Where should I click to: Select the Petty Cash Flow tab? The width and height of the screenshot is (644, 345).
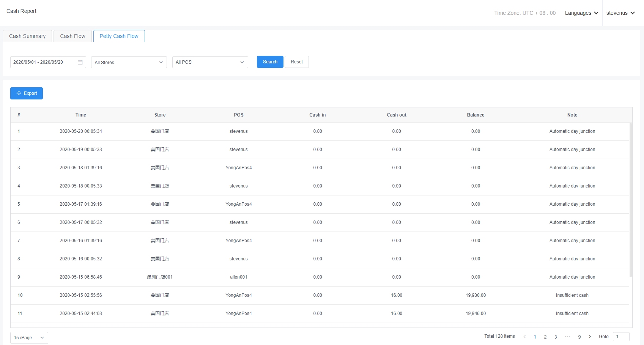[119, 36]
